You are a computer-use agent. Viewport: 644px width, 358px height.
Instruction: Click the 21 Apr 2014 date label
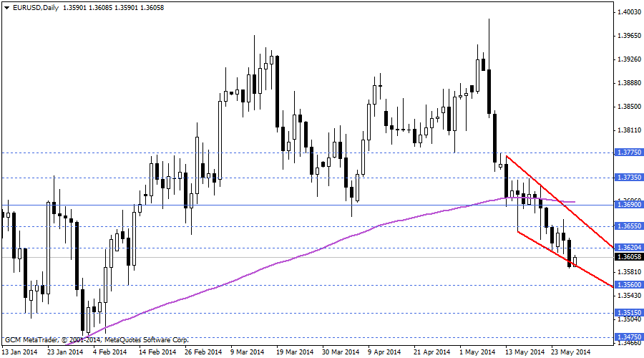(x=432, y=352)
